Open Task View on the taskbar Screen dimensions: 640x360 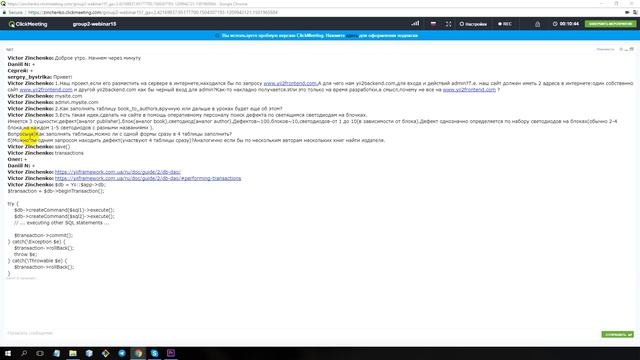40,353
